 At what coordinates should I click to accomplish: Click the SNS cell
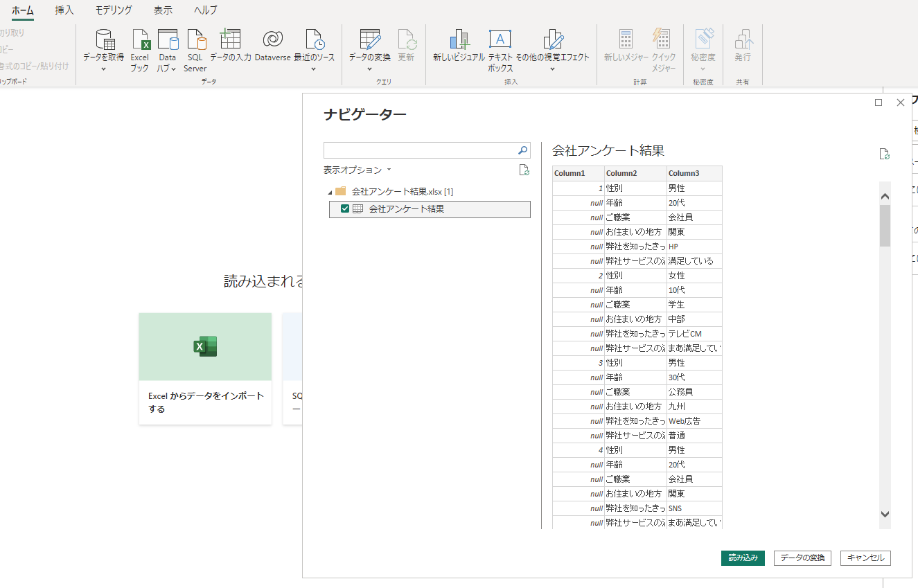click(694, 508)
